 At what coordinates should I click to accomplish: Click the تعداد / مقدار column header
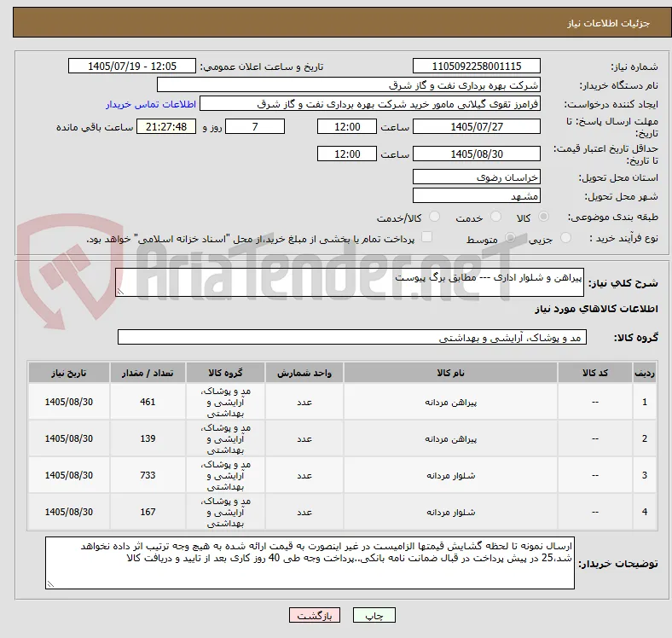pos(148,373)
